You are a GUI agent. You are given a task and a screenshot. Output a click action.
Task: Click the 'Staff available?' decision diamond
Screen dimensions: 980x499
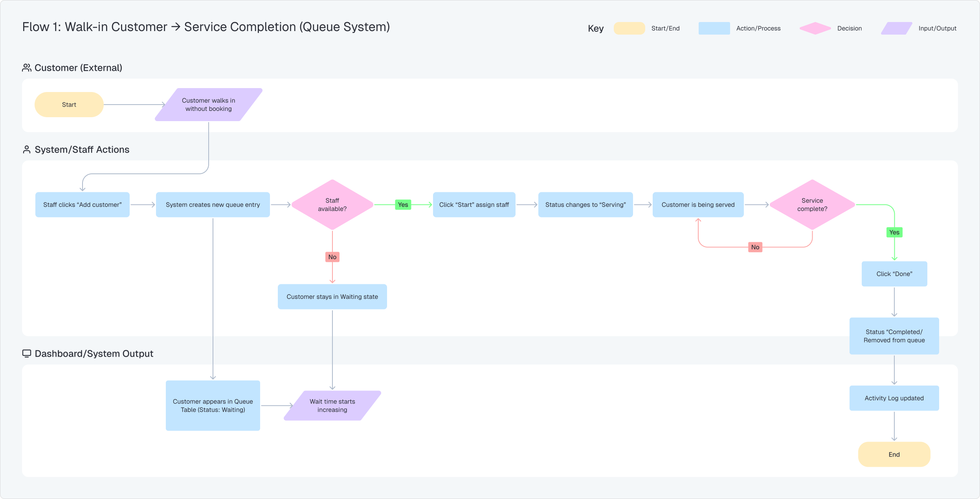pyautogui.click(x=332, y=204)
